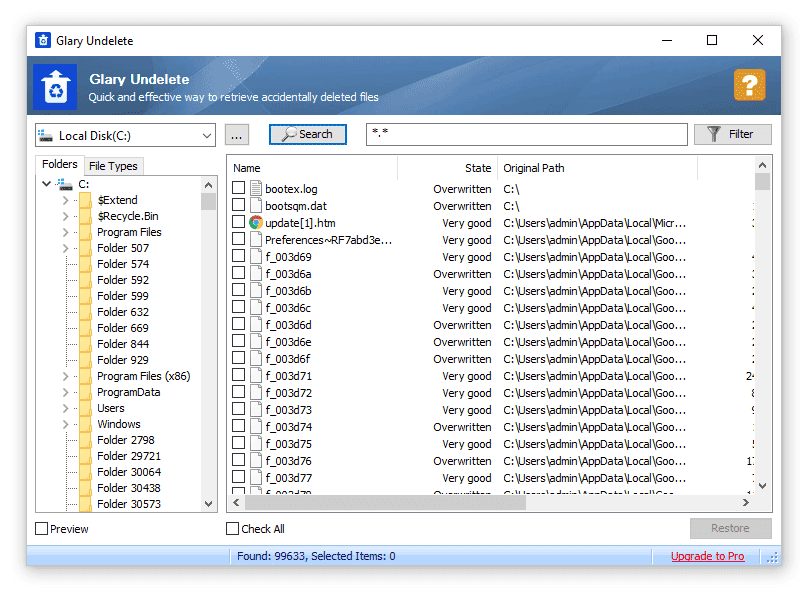Image resolution: width=812 pixels, height=599 pixels.
Task: Click the folder icon for Folder 2798
Action: coord(85,440)
